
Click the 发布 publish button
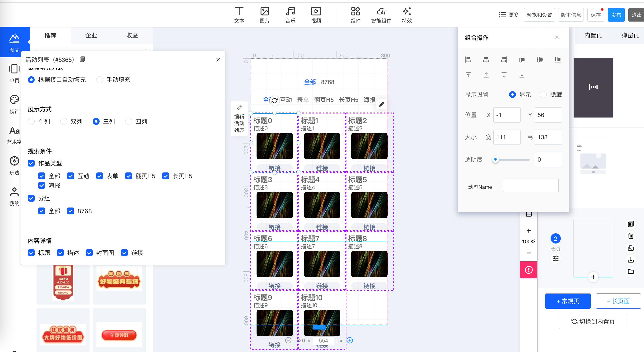point(616,15)
